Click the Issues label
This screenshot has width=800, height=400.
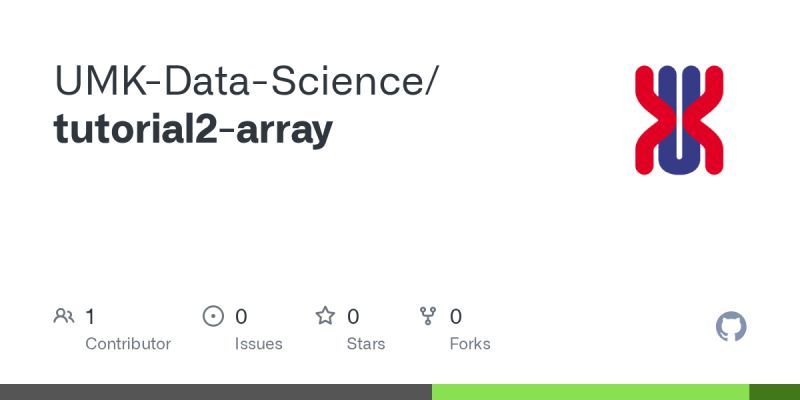(x=259, y=344)
